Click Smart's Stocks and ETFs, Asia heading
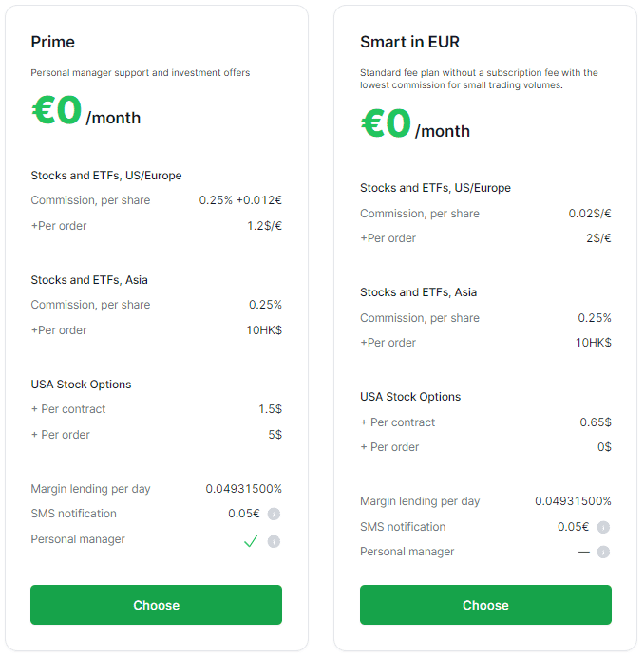The height and width of the screenshot is (657, 644). [x=418, y=292]
